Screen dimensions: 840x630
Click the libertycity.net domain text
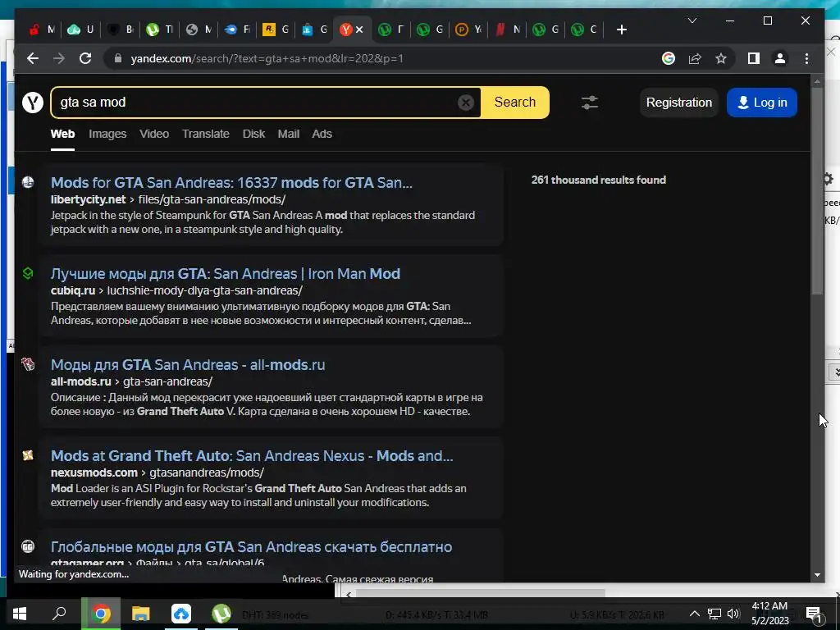tap(89, 199)
